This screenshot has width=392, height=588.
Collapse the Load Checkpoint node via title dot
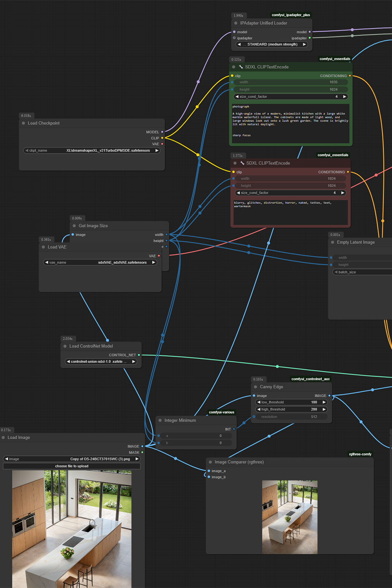pos(24,123)
